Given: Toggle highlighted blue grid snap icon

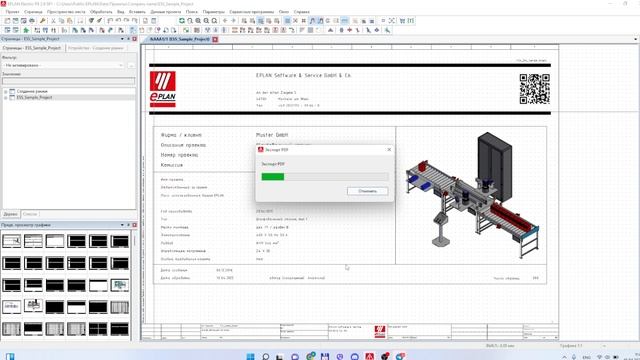Looking at the screenshot, I should pos(287,21).
